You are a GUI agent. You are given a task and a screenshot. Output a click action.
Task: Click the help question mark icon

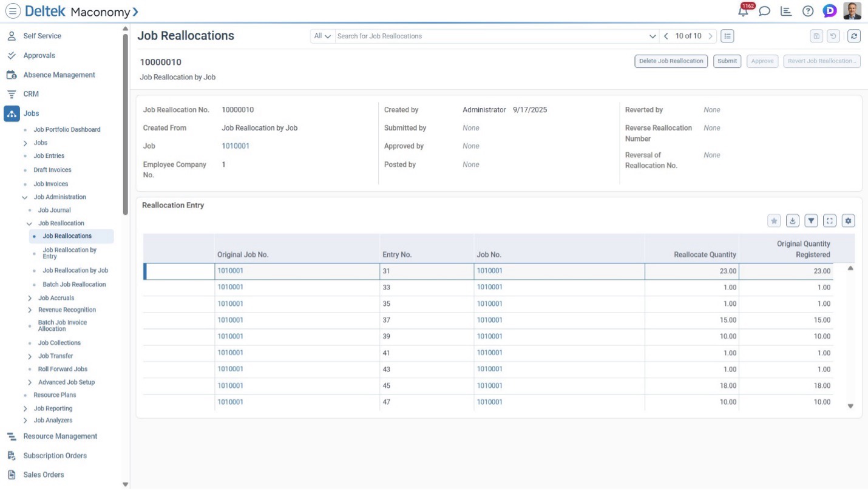point(807,11)
